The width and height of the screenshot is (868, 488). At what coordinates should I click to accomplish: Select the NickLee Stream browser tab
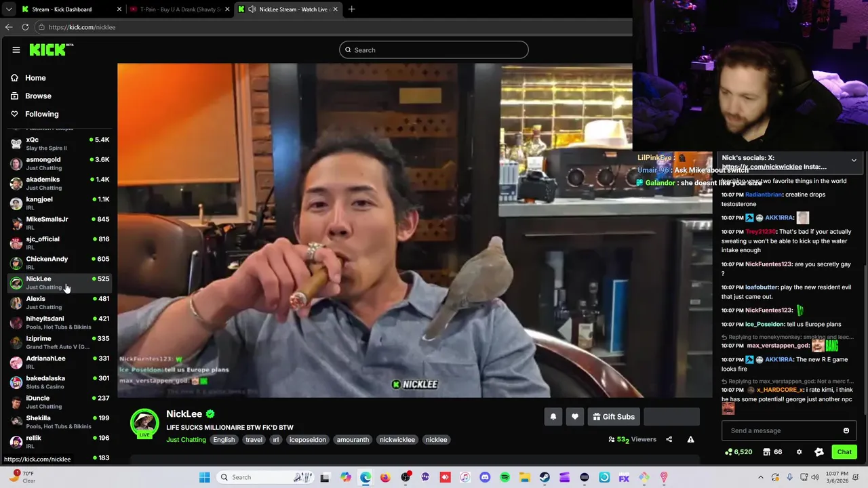coord(289,9)
